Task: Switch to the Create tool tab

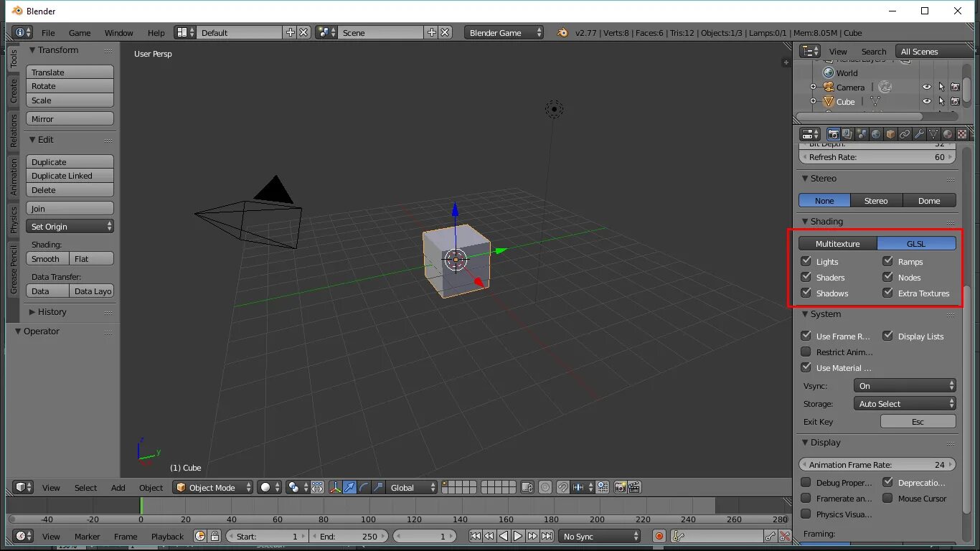Action: (x=13, y=90)
